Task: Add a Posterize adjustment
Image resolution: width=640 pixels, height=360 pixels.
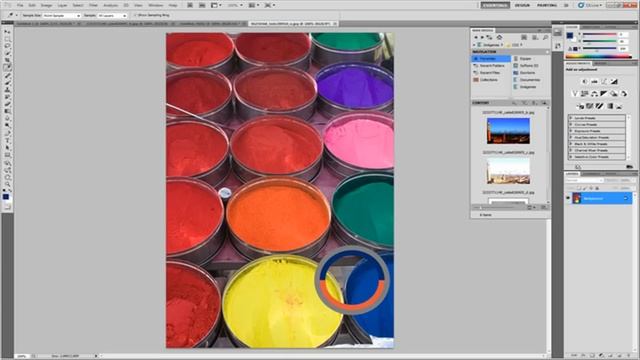Action: point(589,106)
